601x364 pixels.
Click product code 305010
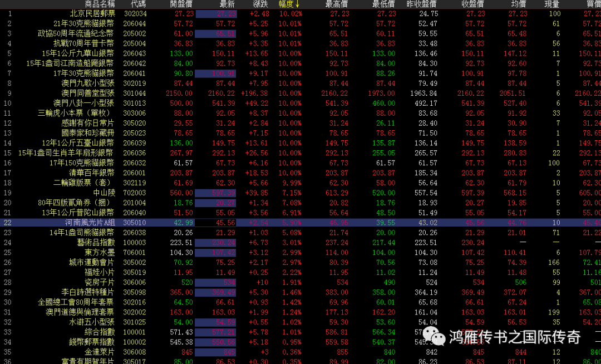click(135, 223)
